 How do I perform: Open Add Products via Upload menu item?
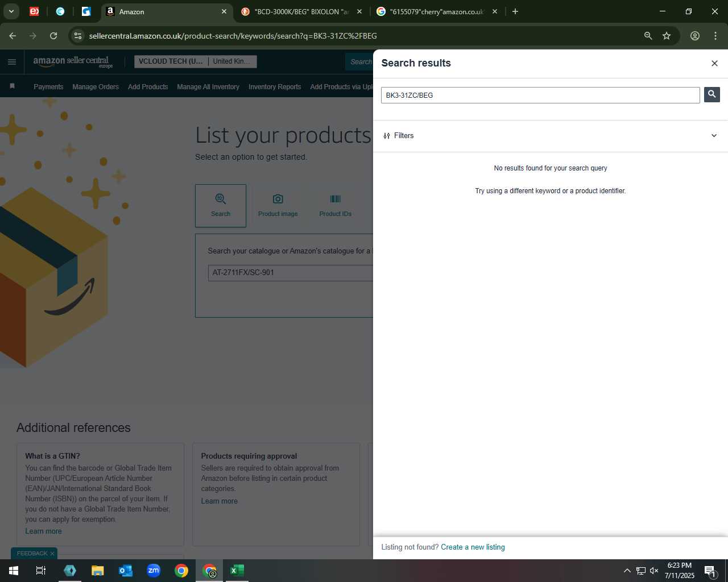point(341,87)
